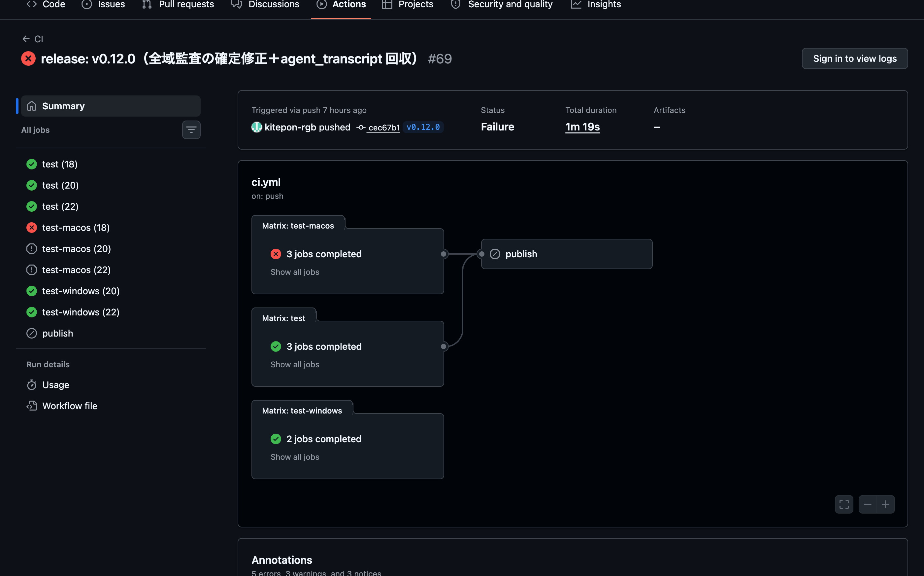Click the run number #69
This screenshot has width=924, height=576.
tap(440, 59)
